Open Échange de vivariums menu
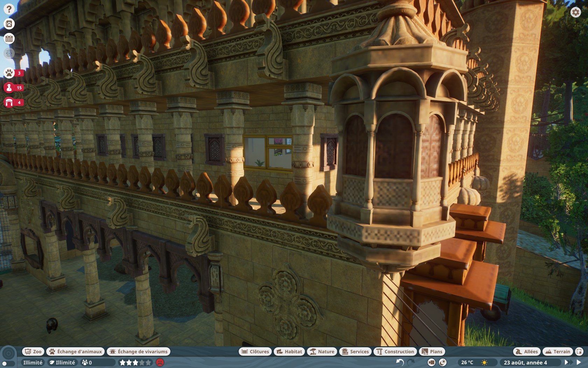The width and height of the screenshot is (588, 368). [138, 352]
